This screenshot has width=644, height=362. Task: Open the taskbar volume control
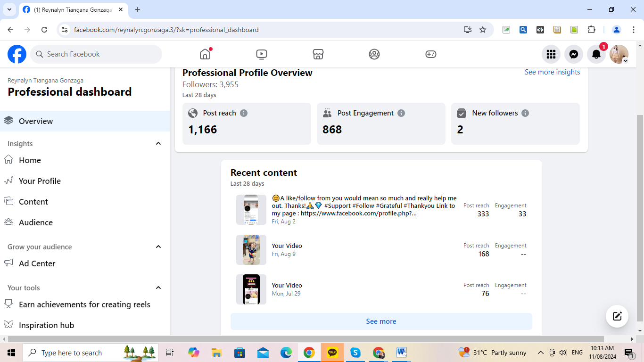click(563, 353)
